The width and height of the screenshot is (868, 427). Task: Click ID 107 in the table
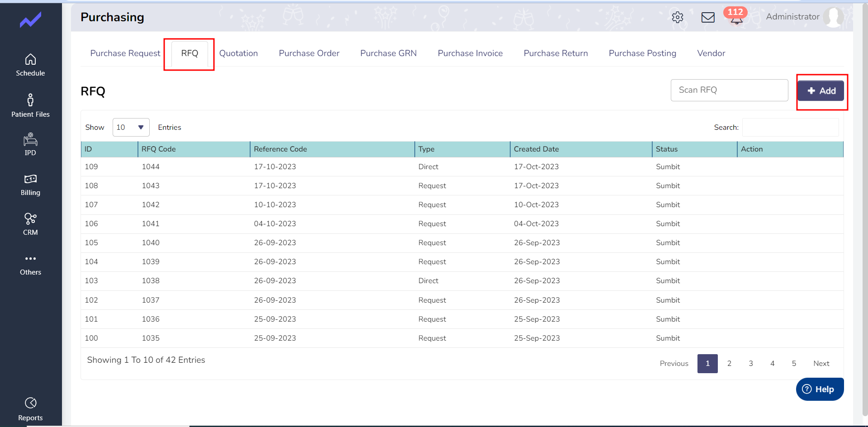click(91, 205)
